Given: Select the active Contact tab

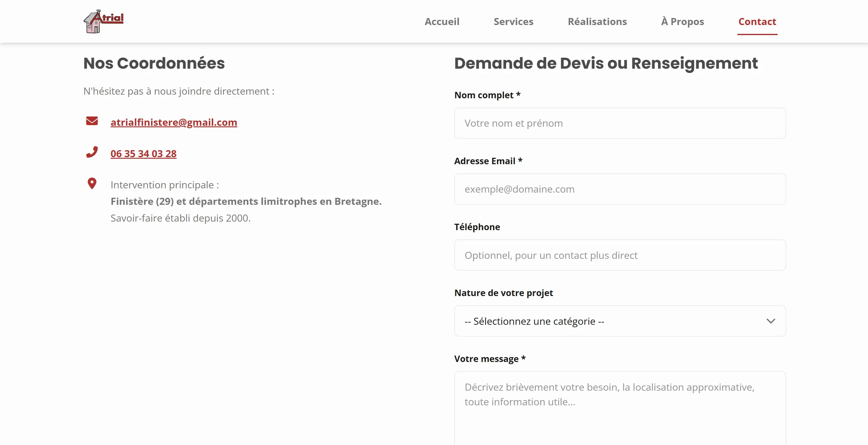Looking at the screenshot, I should coord(757,21).
